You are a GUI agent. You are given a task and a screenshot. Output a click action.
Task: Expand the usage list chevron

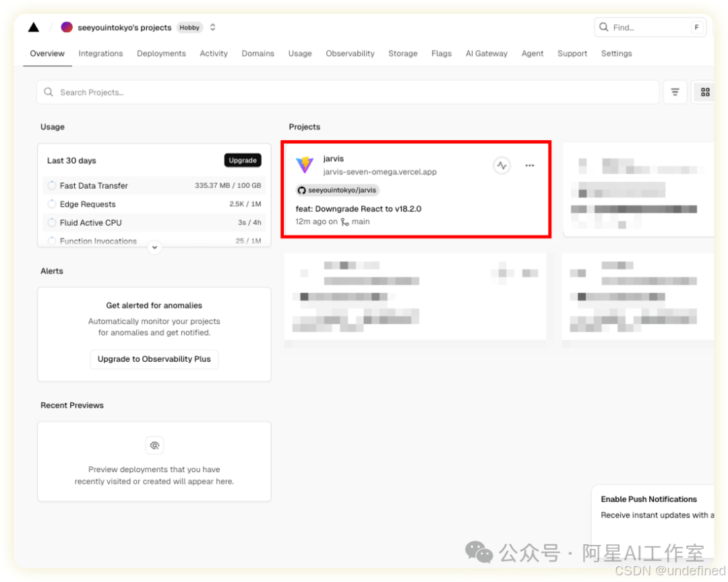coord(154,247)
